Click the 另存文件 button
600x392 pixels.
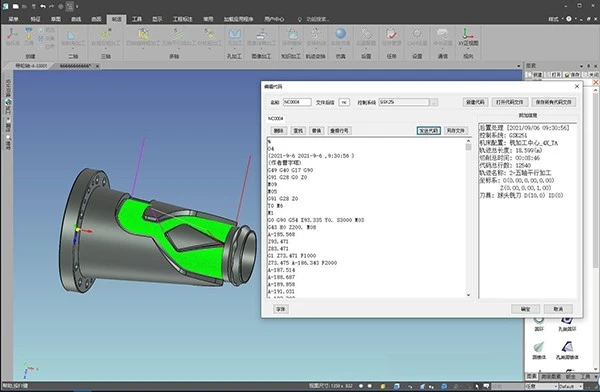[455, 131]
